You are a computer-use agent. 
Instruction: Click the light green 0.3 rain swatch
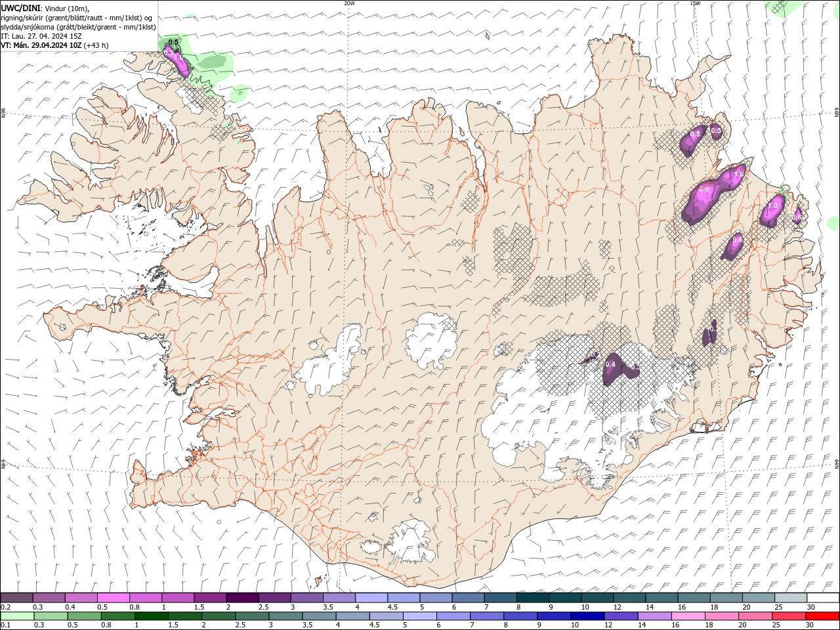point(51,616)
